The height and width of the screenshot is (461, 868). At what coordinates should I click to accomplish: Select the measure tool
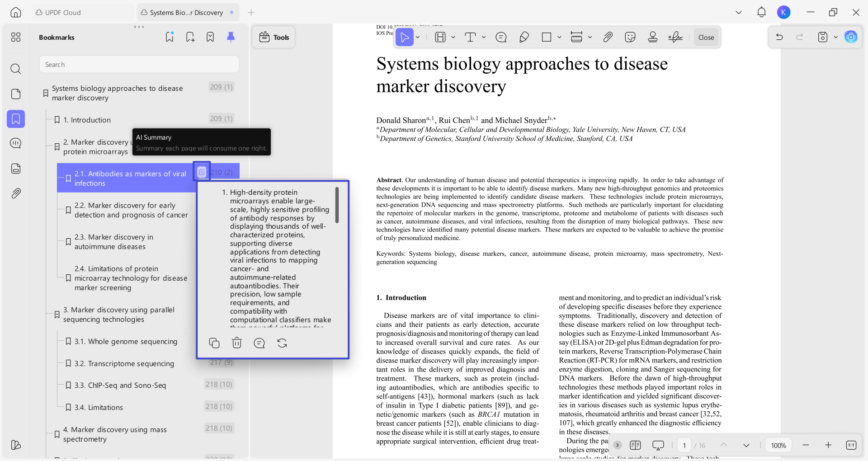tap(576, 37)
